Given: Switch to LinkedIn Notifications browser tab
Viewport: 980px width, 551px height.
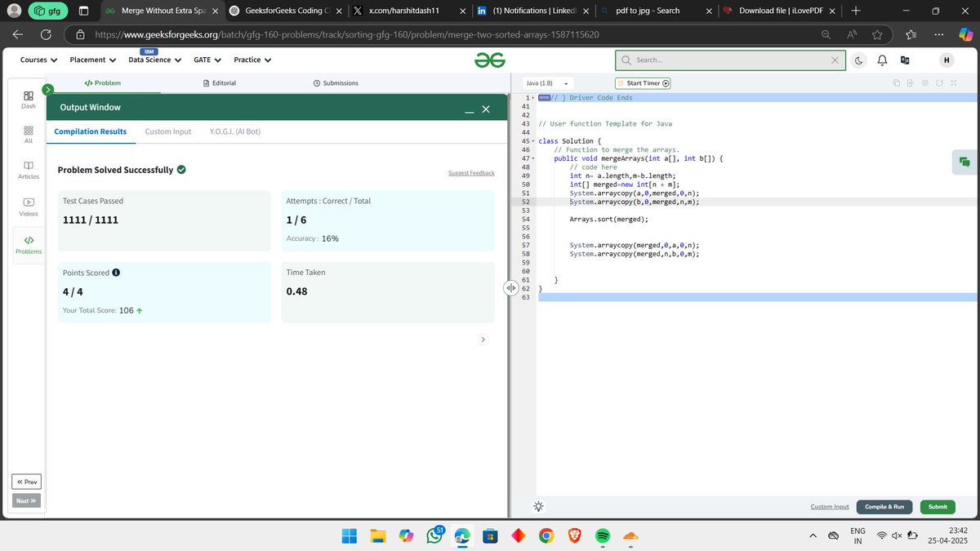Looking at the screenshot, I should click(532, 11).
